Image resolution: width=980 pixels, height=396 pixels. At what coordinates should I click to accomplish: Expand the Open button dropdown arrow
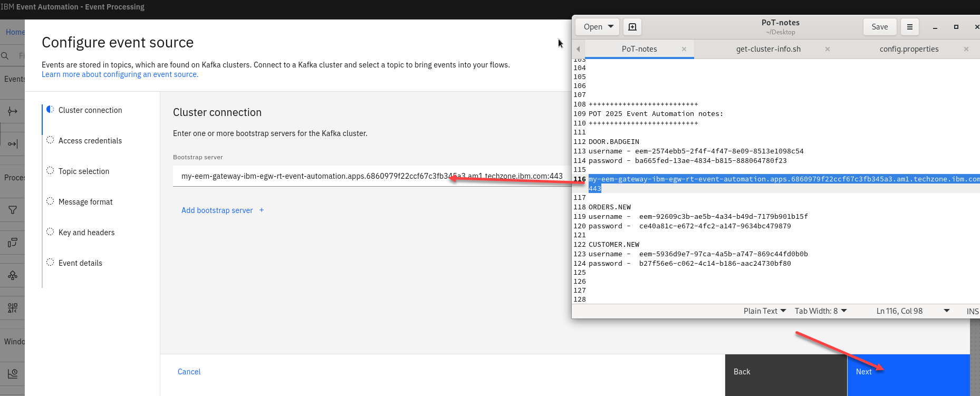611,26
